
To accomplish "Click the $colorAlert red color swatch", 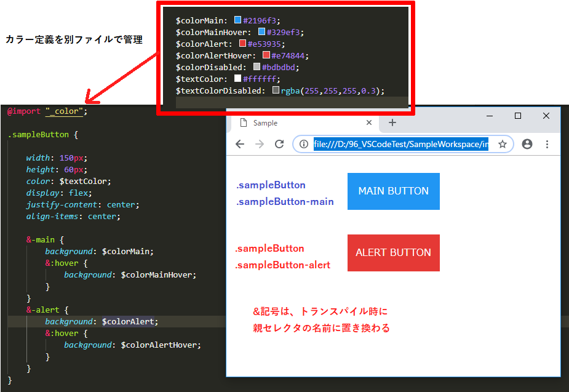I will (x=242, y=44).
